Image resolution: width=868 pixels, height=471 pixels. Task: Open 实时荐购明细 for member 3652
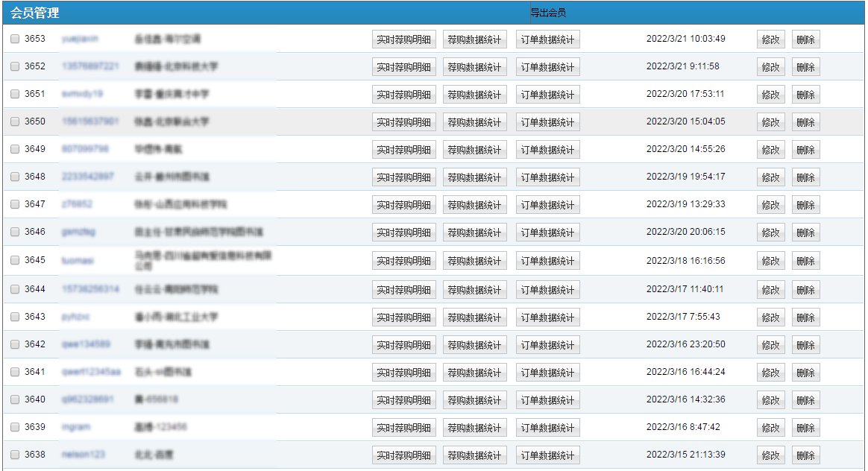pyautogui.click(x=403, y=67)
